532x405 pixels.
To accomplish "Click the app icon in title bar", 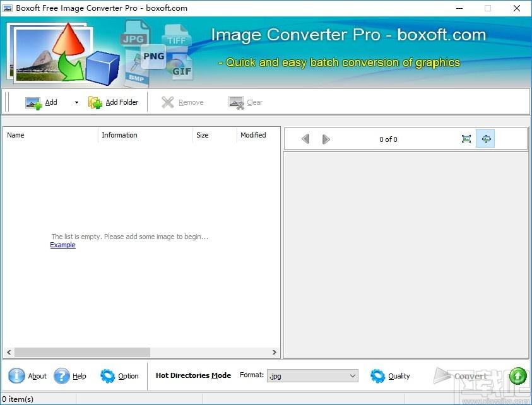I will tap(8, 8).
